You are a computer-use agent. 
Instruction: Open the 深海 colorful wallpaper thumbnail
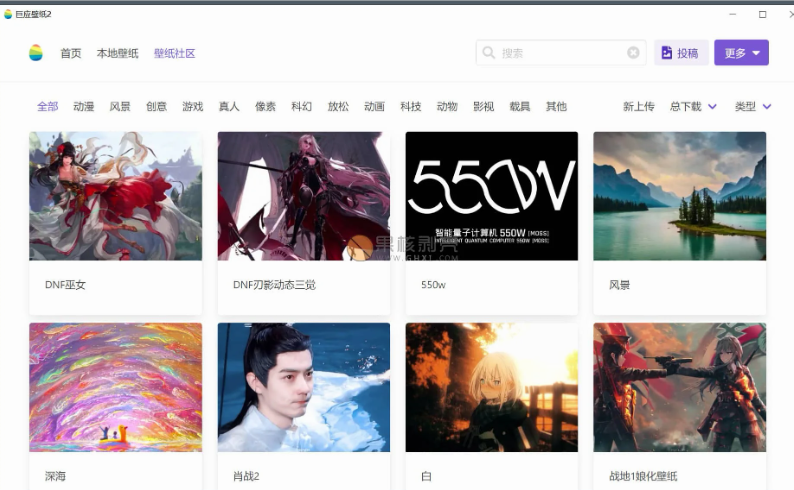point(115,387)
